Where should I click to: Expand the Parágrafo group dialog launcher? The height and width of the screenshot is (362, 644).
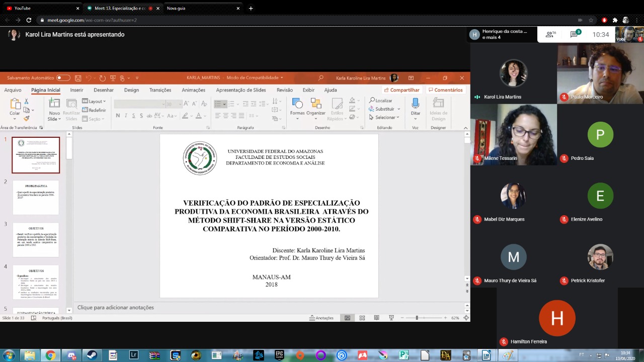pos(283,128)
